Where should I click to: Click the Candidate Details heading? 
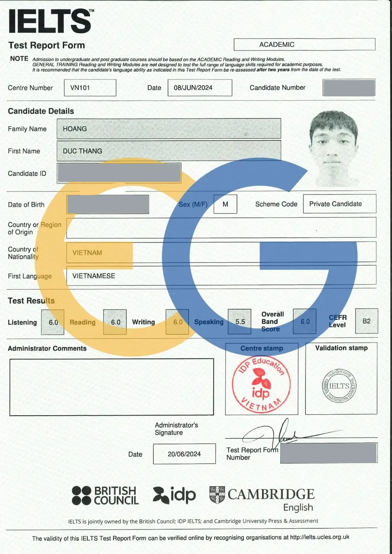tap(41, 111)
